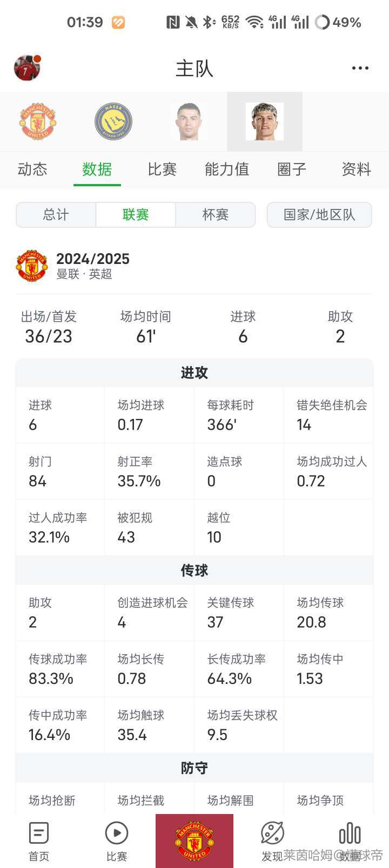Tap the three-dot more options icon
The height and width of the screenshot is (868, 389).
pyautogui.click(x=360, y=68)
